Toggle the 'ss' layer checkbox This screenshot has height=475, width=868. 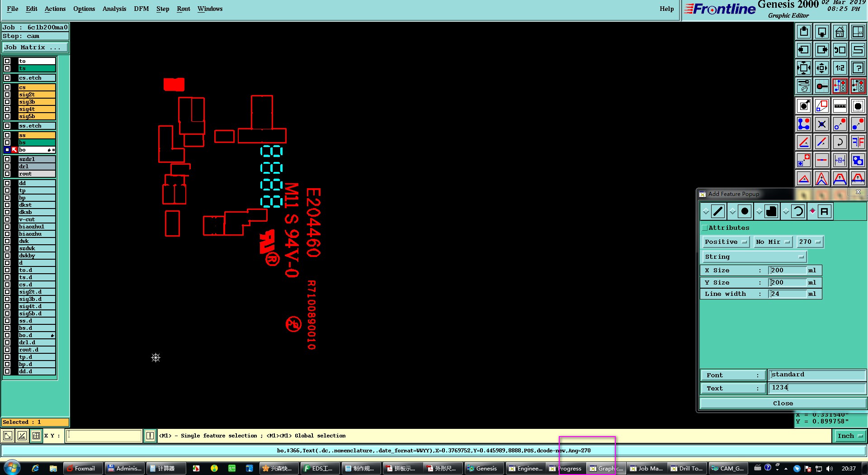(x=7, y=135)
